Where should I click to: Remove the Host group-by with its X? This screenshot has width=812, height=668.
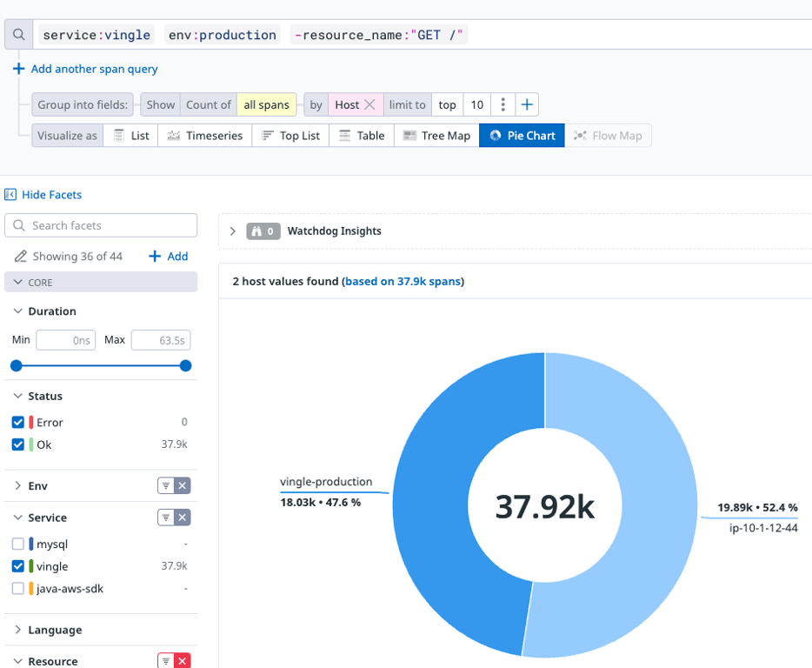click(369, 104)
